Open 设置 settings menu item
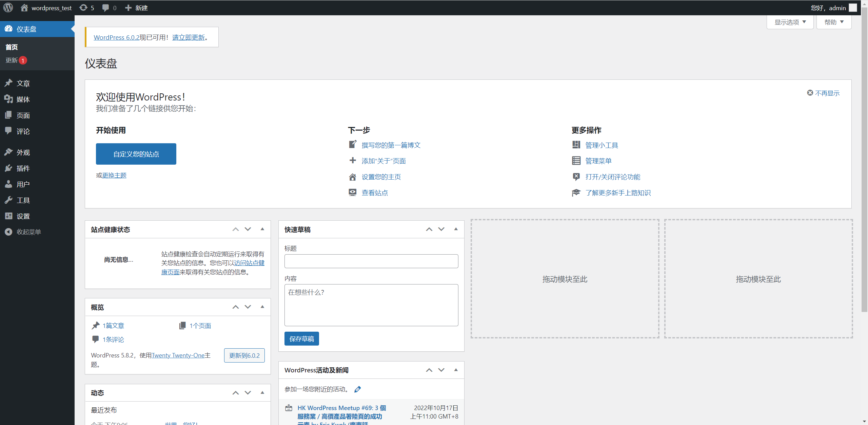Image resolution: width=868 pixels, height=425 pixels. coord(23,216)
